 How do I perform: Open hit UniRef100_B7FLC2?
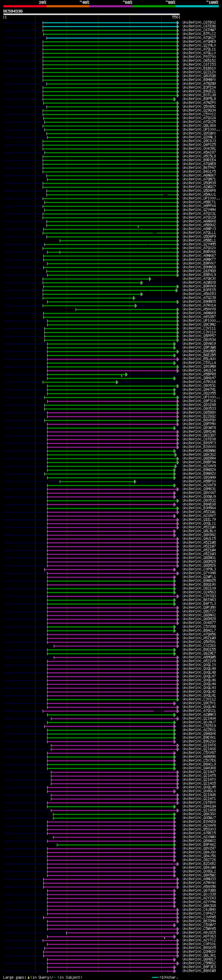[x=199, y=34]
